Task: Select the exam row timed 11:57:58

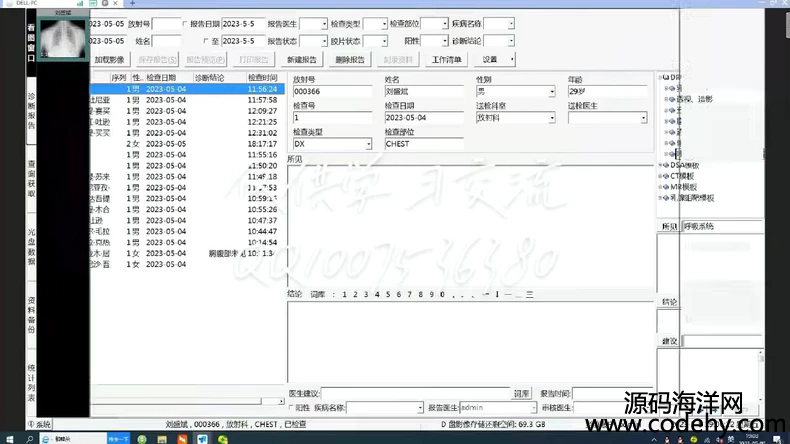Action: click(x=187, y=100)
